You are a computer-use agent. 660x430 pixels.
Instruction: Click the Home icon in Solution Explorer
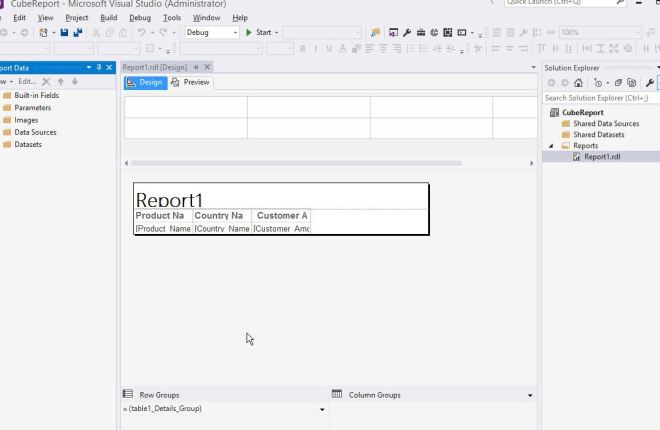[579, 83]
